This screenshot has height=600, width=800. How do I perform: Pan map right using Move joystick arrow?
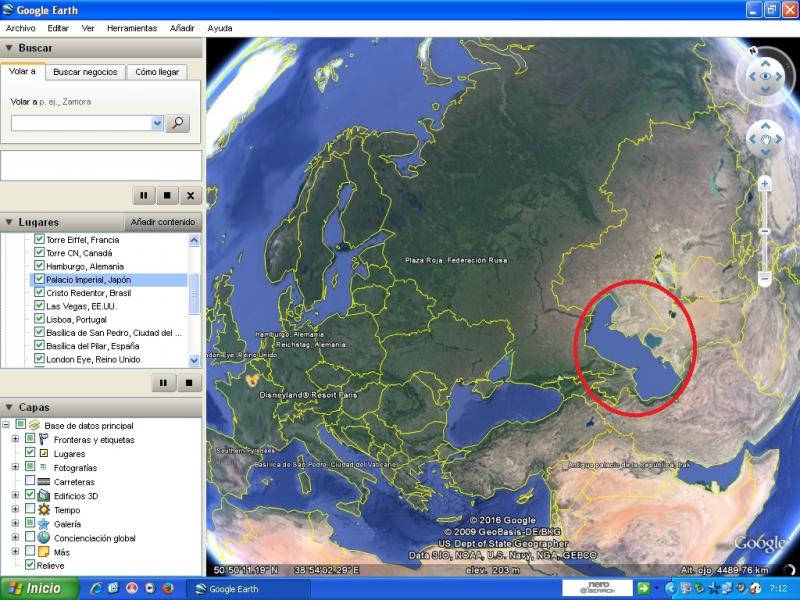pos(779,139)
